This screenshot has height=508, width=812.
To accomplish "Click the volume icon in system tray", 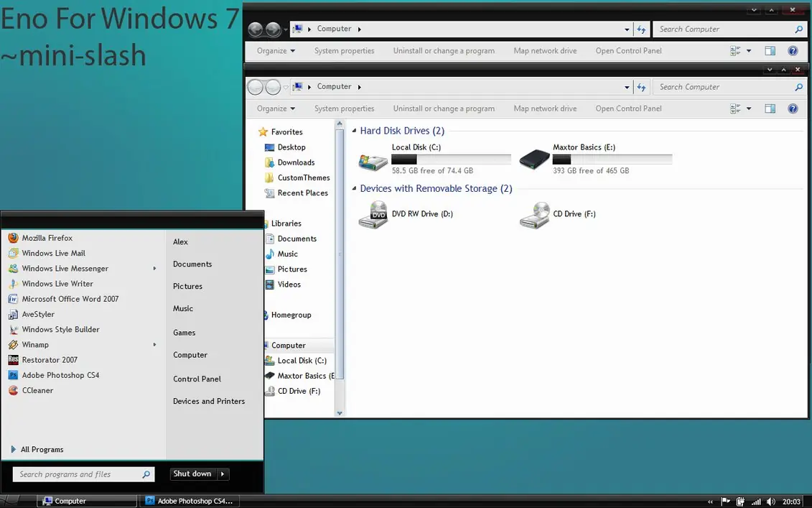I will point(770,502).
